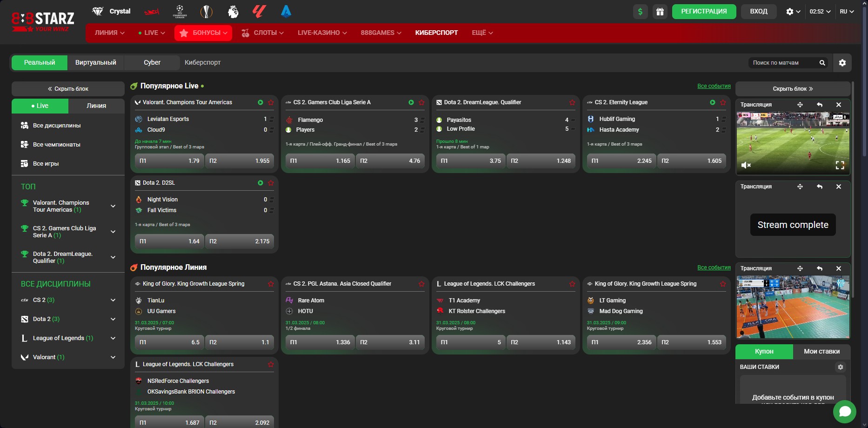Close the football stream panel
This screenshot has height=428, width=868.
(x=839, y=105)
